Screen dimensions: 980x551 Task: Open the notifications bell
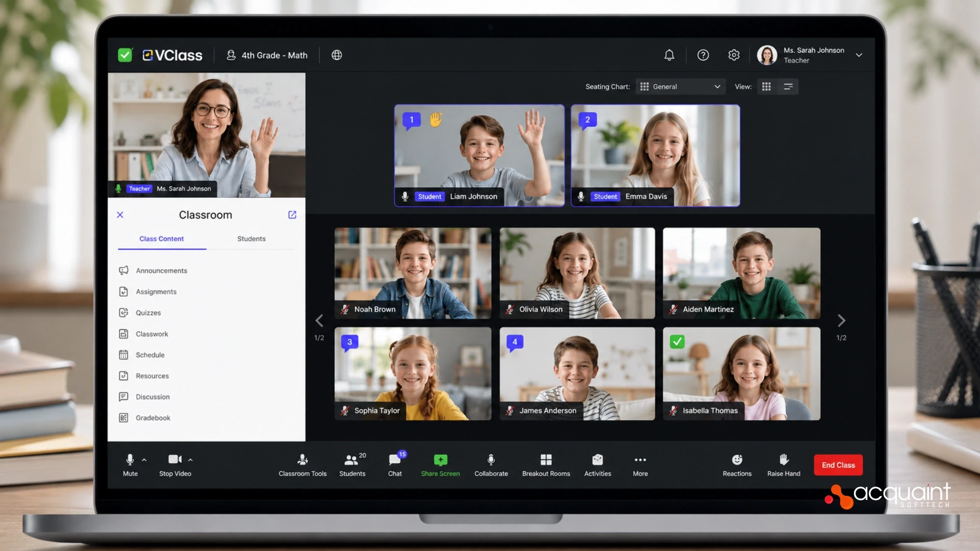[669, 55]
